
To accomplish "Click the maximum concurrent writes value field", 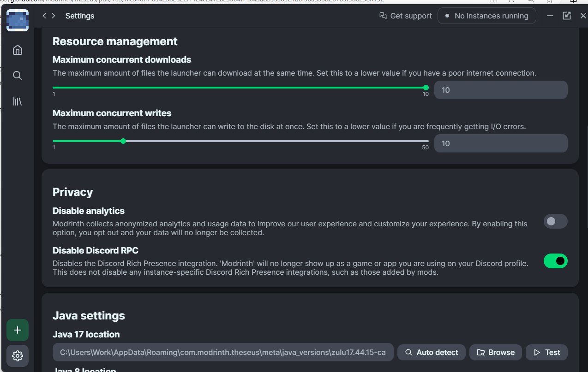I will [501, 143].
